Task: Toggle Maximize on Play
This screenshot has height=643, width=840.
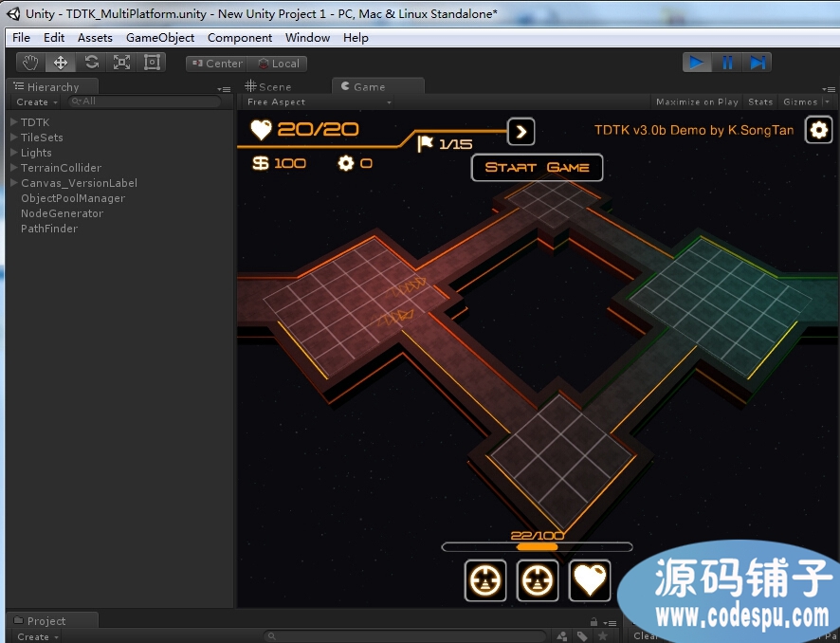Action: click(x=697, y=101)
